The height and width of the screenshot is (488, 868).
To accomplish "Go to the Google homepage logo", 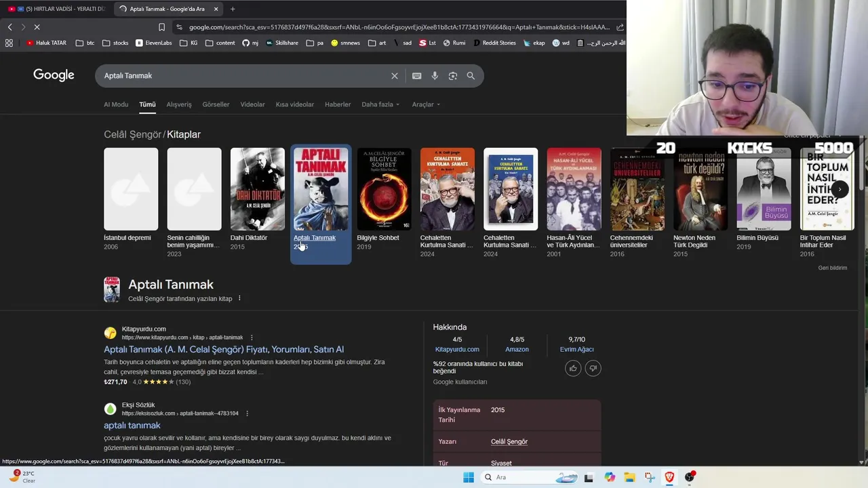I will pos(54,75).
